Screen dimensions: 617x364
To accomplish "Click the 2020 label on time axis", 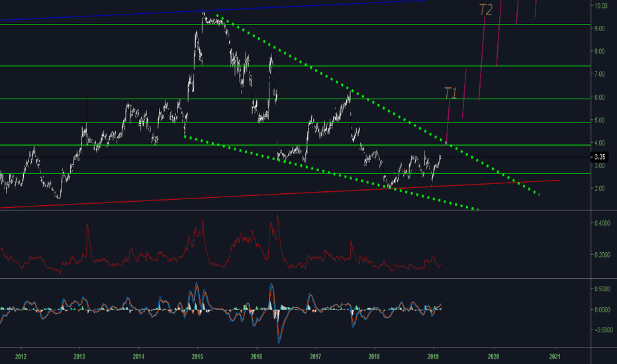I will pos(493,357).
